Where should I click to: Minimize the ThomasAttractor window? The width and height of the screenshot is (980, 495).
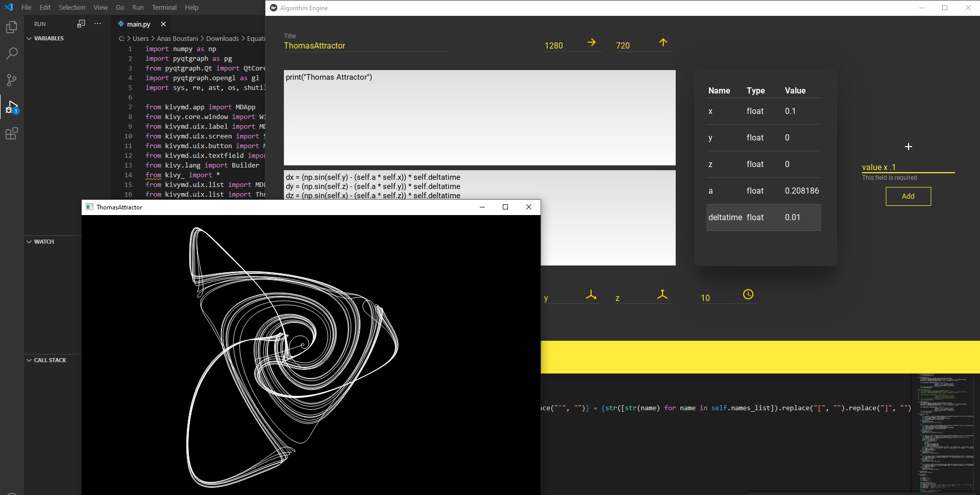(x=482, y=207)
